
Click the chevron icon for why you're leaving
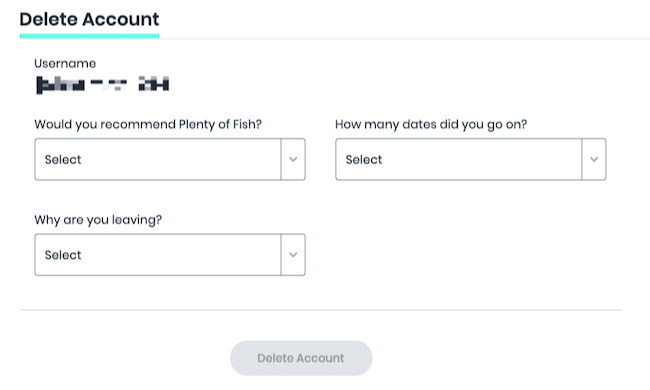(x=293, y=255)
